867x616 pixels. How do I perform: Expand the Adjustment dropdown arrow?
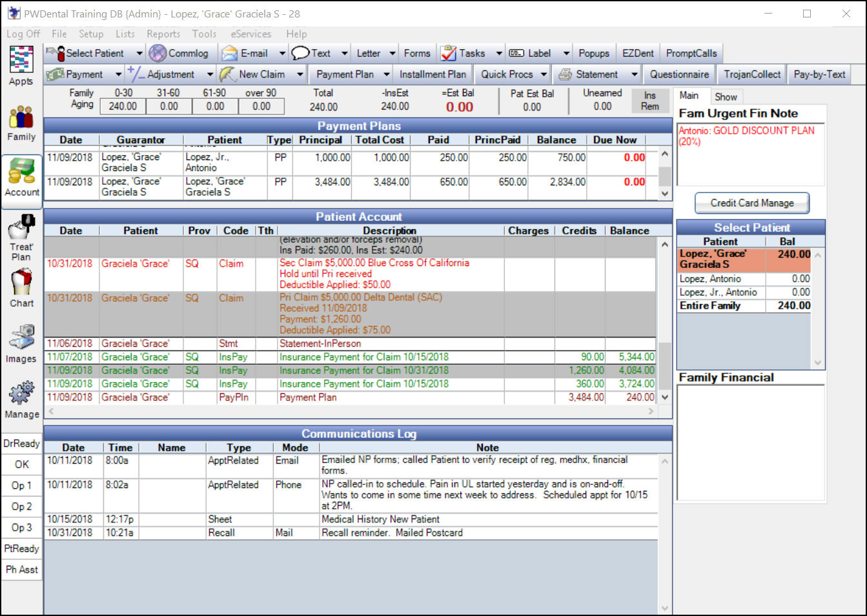210,75
